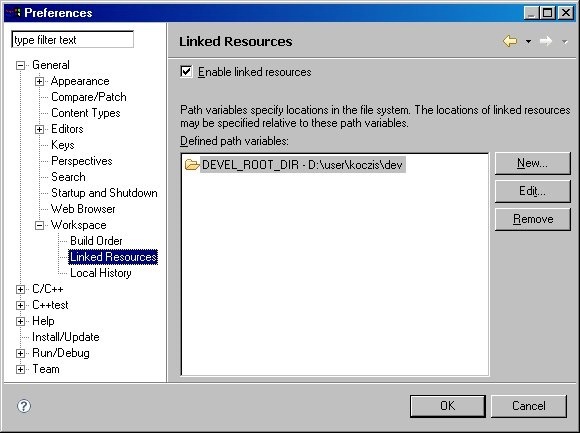Image resolution: width=580 pixels, height=433 pixels.
Task: Open the help question mark icon
Action: point(24,406)
